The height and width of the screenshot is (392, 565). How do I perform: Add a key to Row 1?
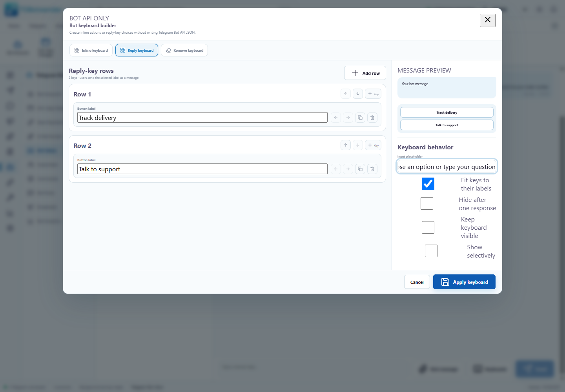coord(373,94)
